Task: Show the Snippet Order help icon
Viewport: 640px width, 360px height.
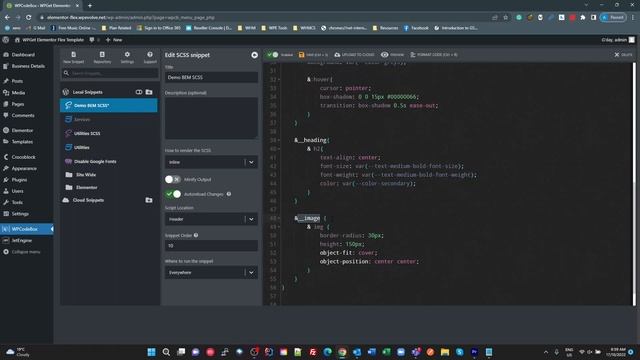Action: tap(196, 235)
